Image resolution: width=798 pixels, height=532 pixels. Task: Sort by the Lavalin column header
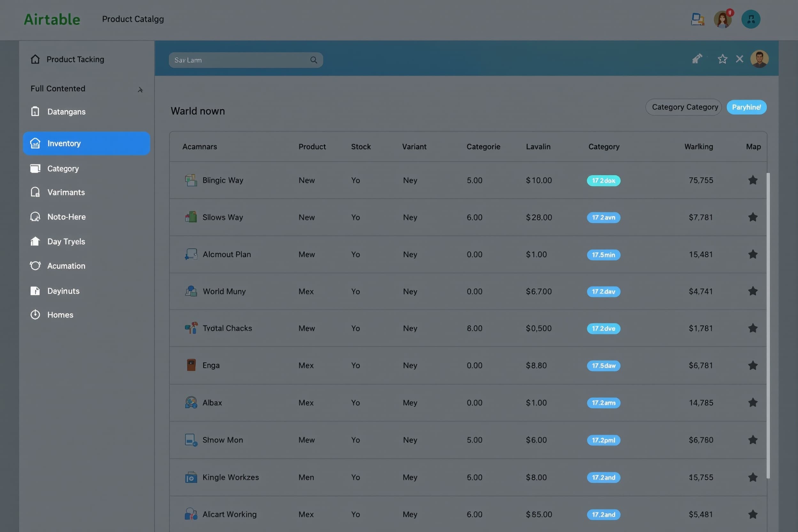538,146
